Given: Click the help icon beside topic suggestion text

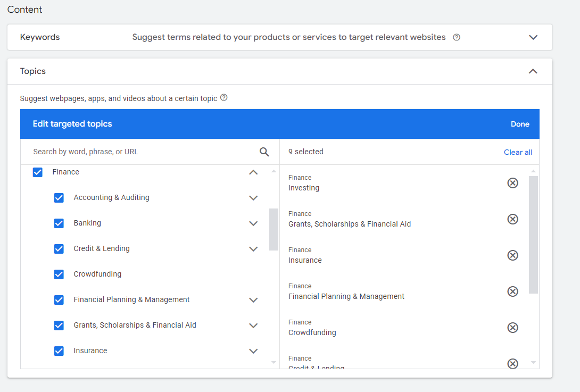Looking at the screenshot, I should pos(223,98).
